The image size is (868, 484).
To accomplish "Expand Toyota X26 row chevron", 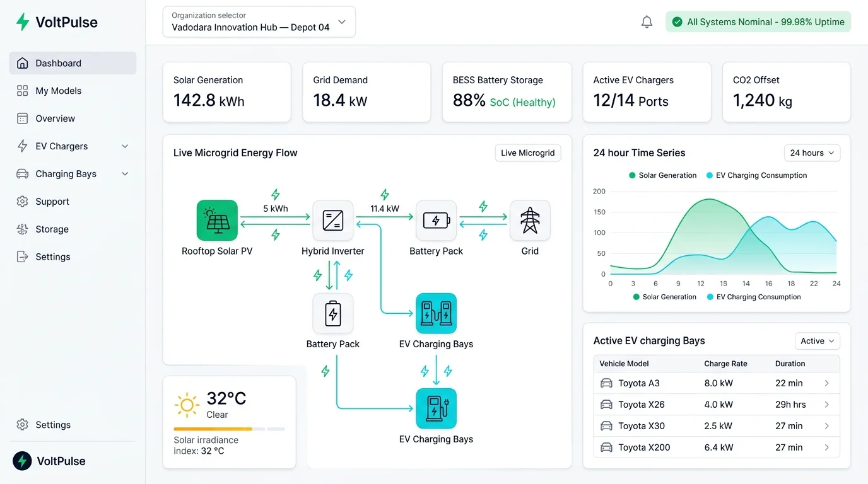I will [x=827, y=405].
